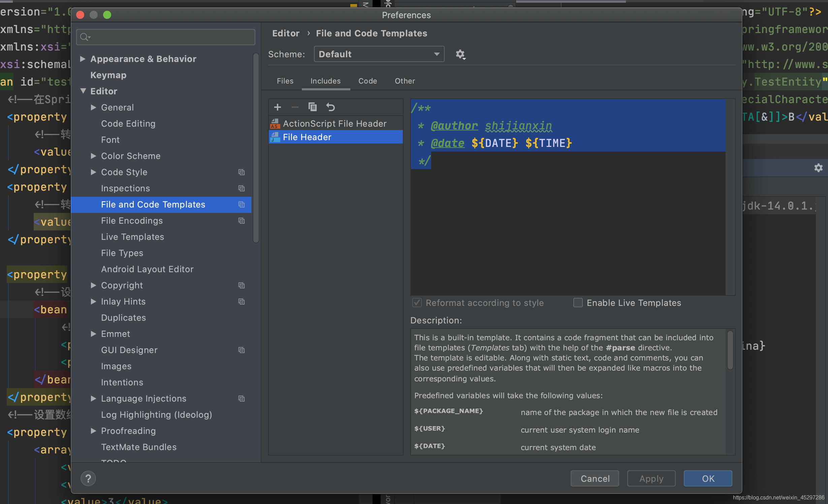Open Inspections settings
The image size is (828, 504).
(126, 188)
